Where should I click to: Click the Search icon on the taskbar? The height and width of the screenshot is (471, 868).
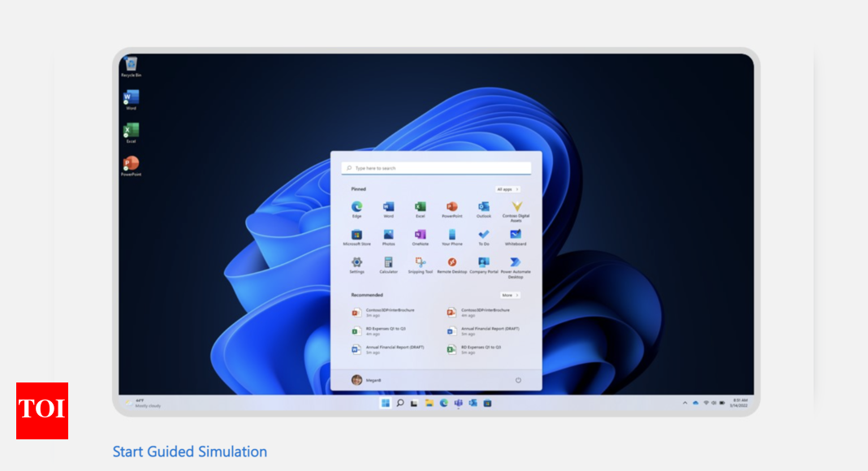click(399, 403)
